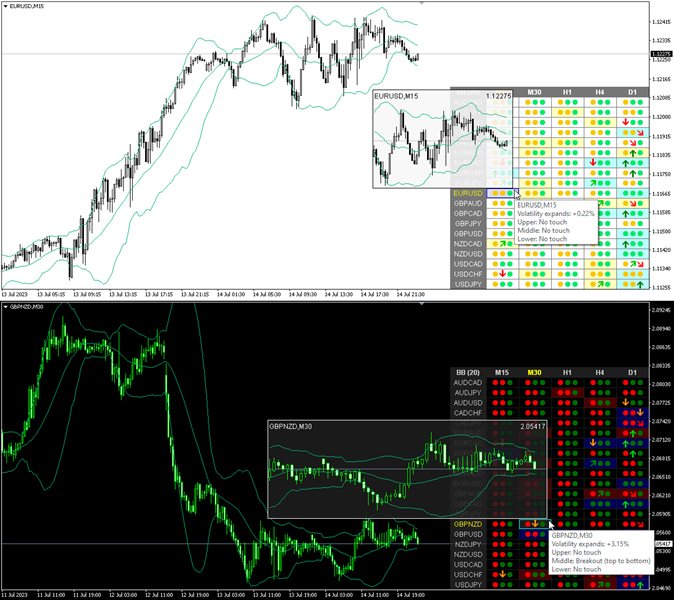Click 2.05417 price in GBPNZD mini chart
The width and height of the screenshot is (674, 600).
pos(533,426)
